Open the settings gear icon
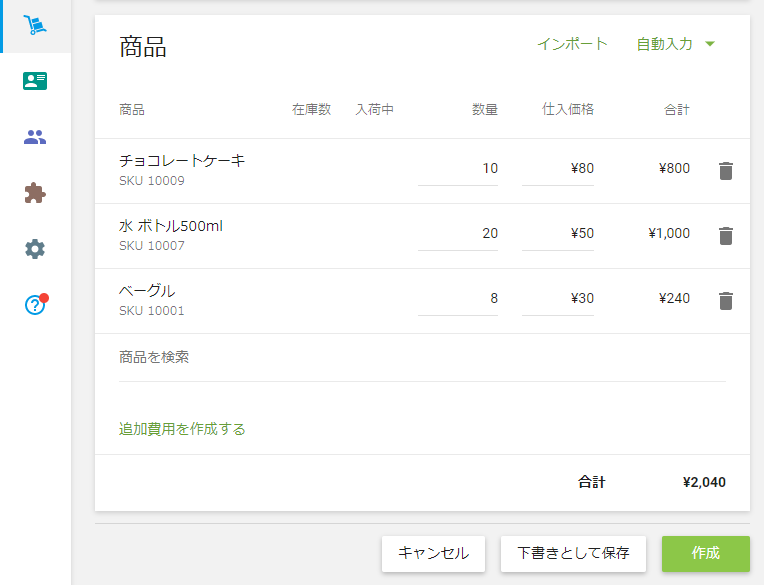Screen dimensions: 764x585 click(35, 249)
